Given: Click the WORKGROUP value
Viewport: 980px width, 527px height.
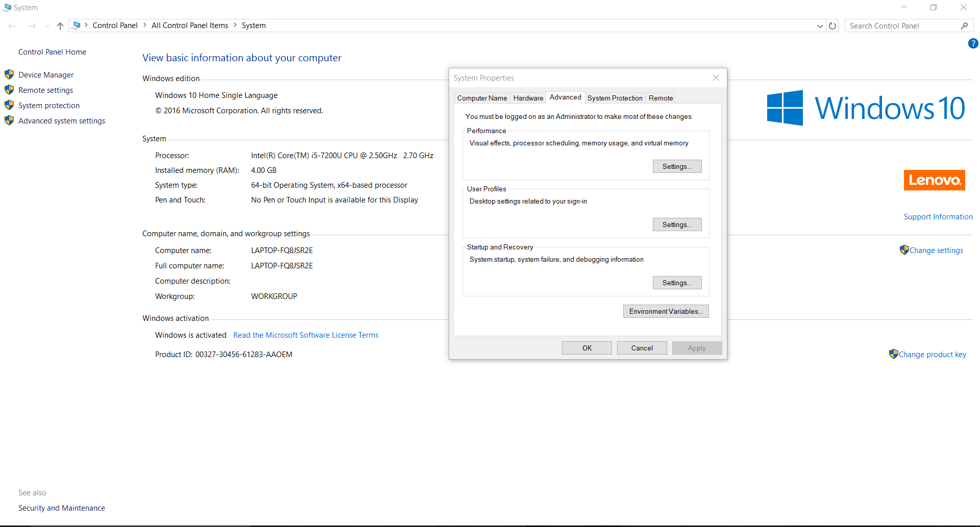Looking at the screenshot, I should pyautogui.click(x=274, y=296).
